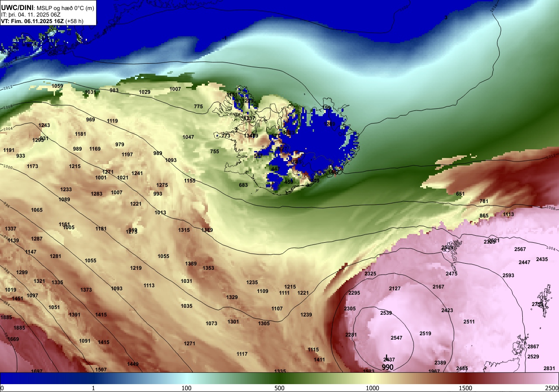
Task: Click the freezing-level value 1449
Action: (133, 364)
